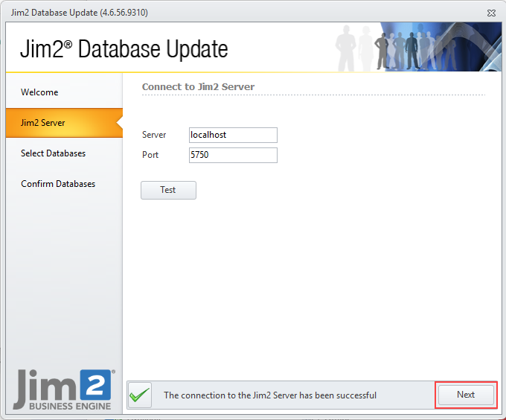Viewport: 506px width, 420px height.
Task: Click the 'Connect to Jim2 Server' heading
Action: tap(198, 87)
